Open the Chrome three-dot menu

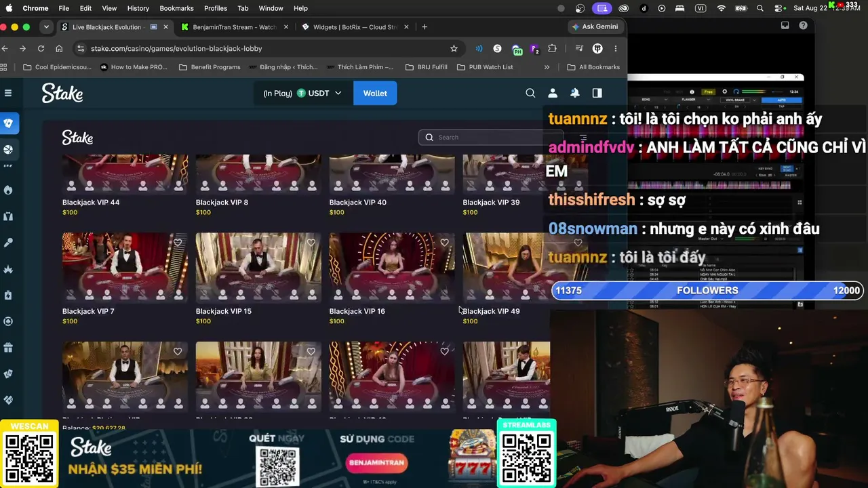point(616,49)
